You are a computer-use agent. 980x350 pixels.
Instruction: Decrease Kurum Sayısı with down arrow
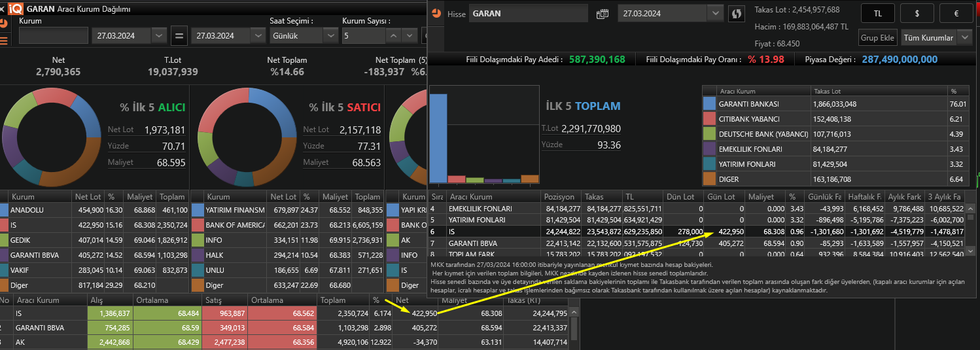[411, 36]
